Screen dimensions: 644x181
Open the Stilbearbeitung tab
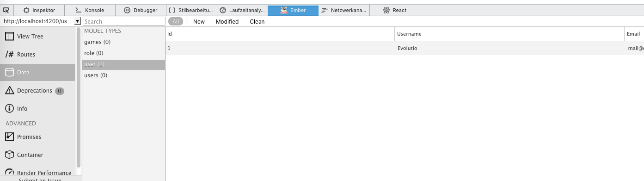click(x=191, y=10)
